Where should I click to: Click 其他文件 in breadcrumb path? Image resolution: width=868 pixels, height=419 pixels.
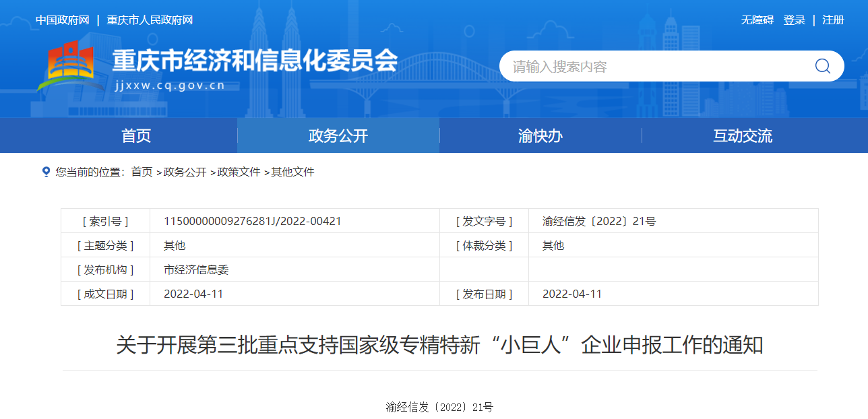(x=292, y=172)
